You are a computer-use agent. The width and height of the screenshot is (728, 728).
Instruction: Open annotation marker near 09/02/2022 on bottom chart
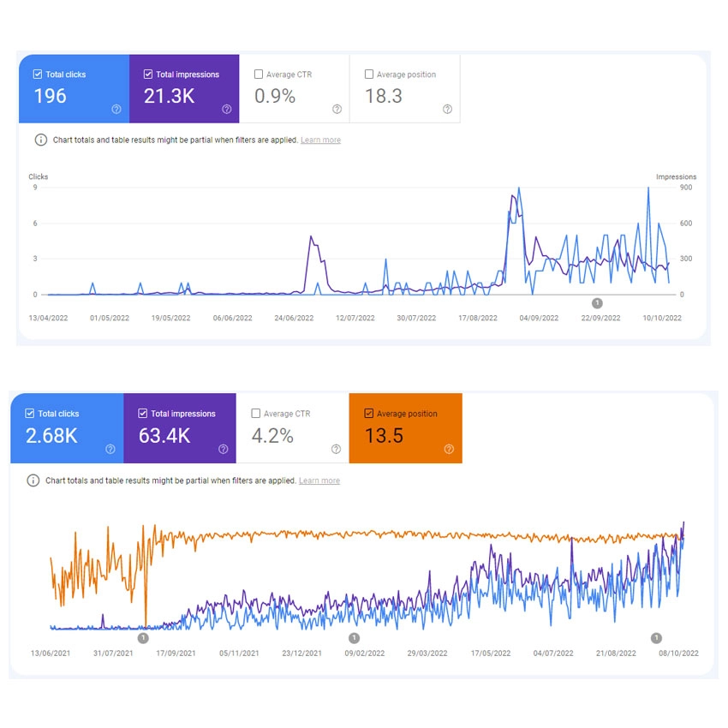coord(355,638)
